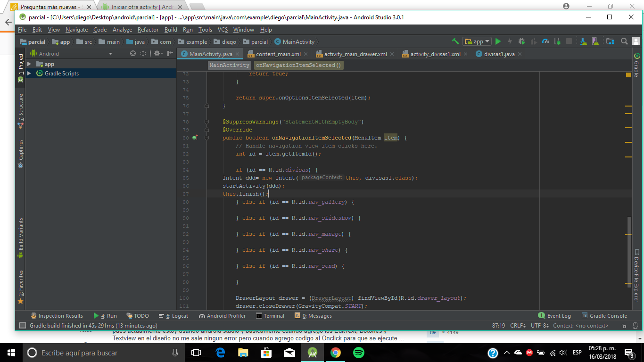Click the Search Everywhere magnifier icon
644x362 pixels.
(624, 41)
